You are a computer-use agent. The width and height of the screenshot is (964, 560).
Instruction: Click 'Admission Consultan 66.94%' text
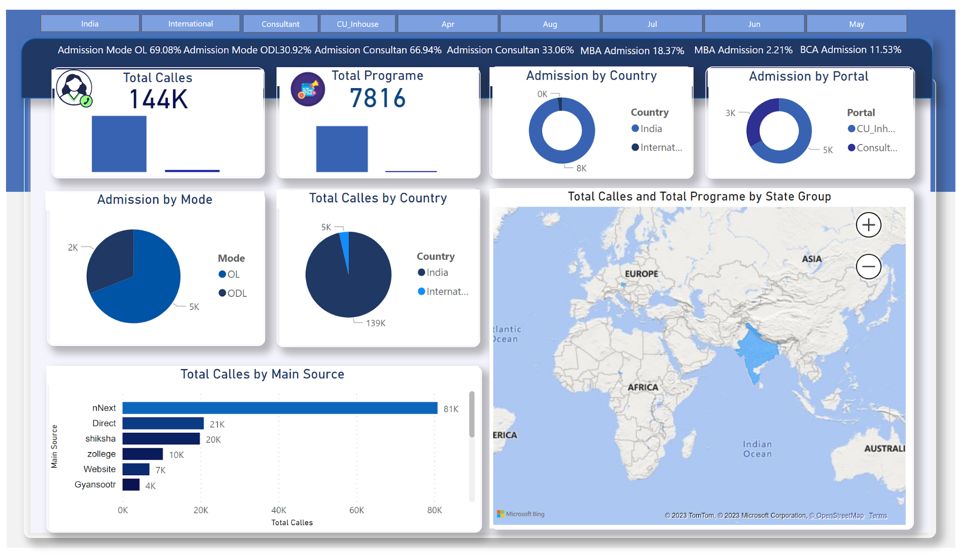click(x=378, y=50)
